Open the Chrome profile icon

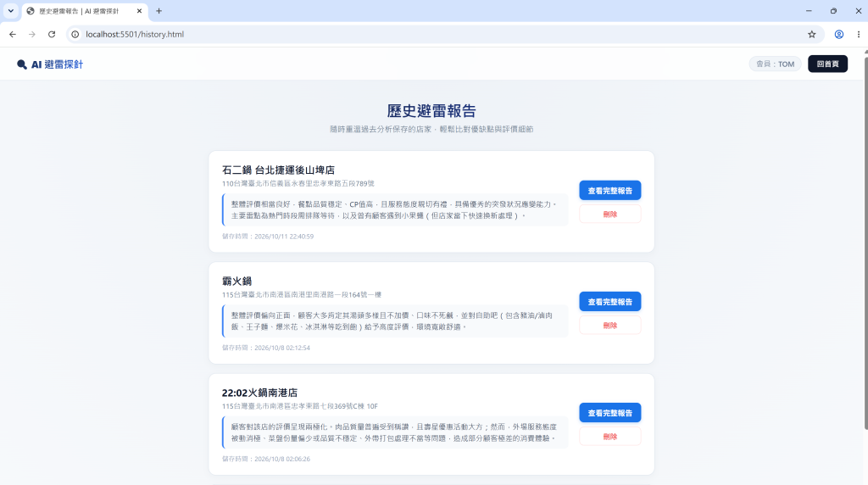point(839,34)
